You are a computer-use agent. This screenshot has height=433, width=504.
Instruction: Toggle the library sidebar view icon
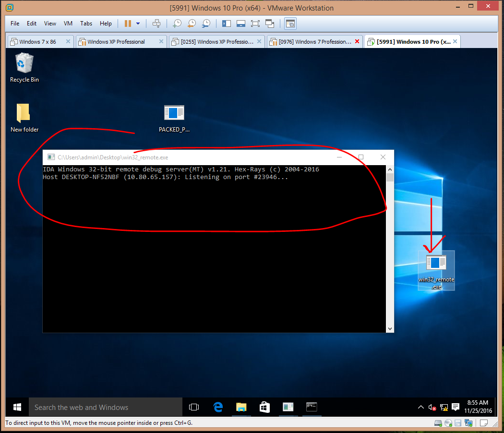(x=227, y=23)
